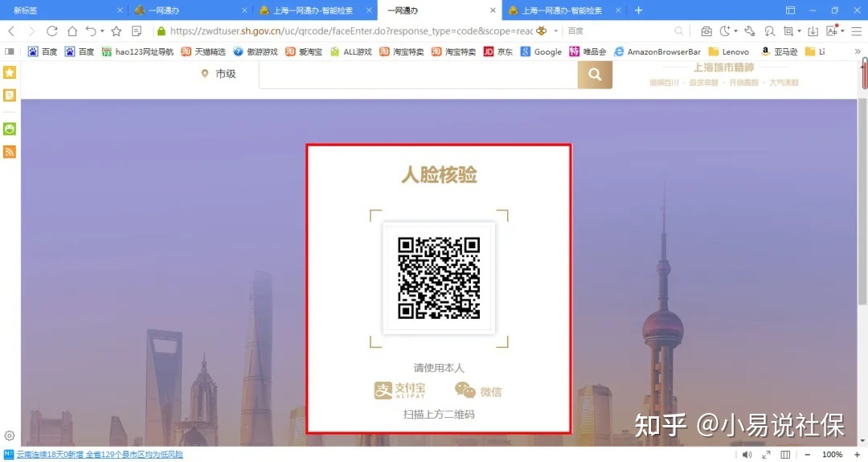The height and width of the screenshot is (462, 868).
Task: Click the translate icon with red dot
Action: [832, 31]
